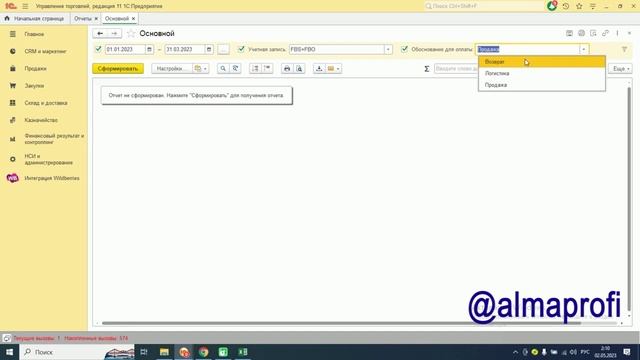Click the expand all groups icon
The image size is (640, 360).
(255, 69)
